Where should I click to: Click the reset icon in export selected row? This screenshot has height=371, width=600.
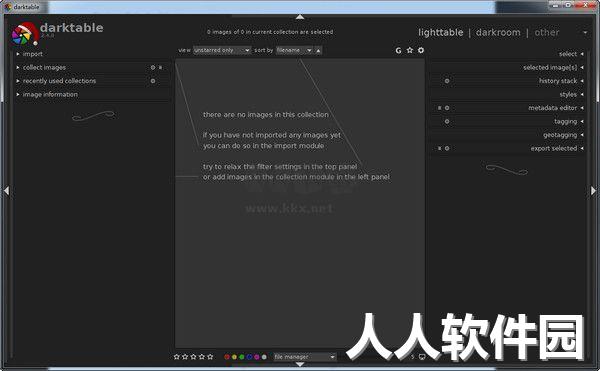447,148
